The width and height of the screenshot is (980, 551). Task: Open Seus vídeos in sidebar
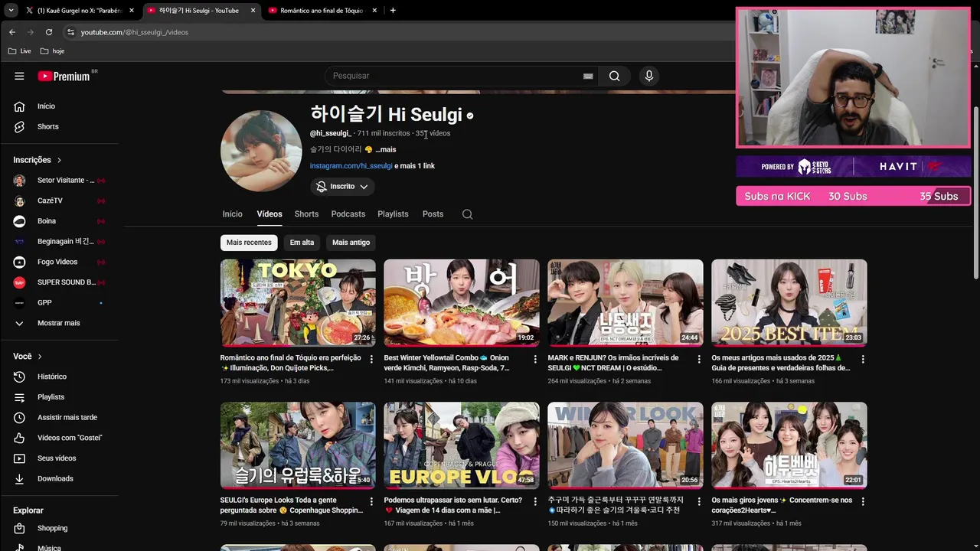tap(60, 458)
